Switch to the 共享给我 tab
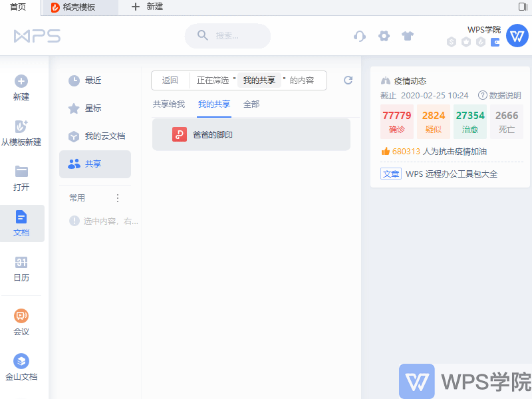Image resolution: width=532 pixels, height=399 pixels. coord(169,104)
